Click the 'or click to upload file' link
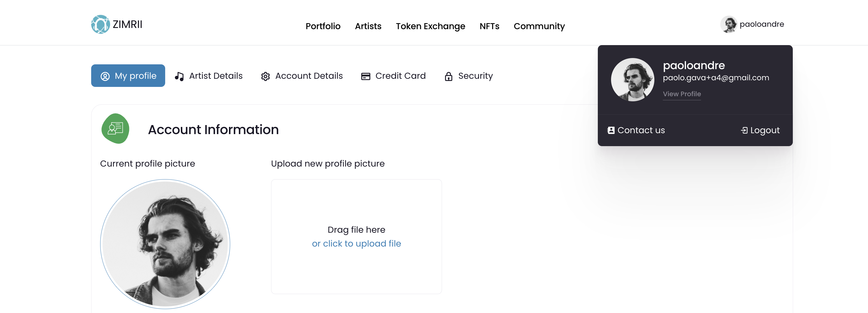 (356, 243)
